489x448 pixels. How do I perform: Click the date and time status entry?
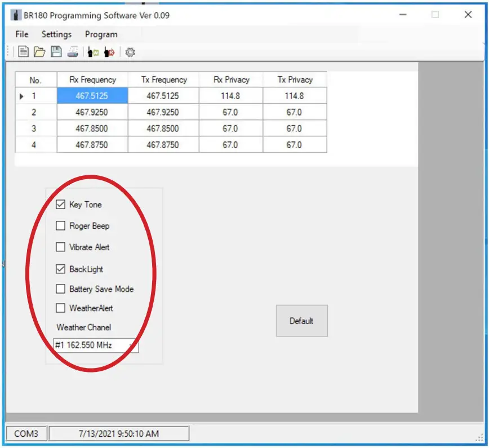point(119,434)
